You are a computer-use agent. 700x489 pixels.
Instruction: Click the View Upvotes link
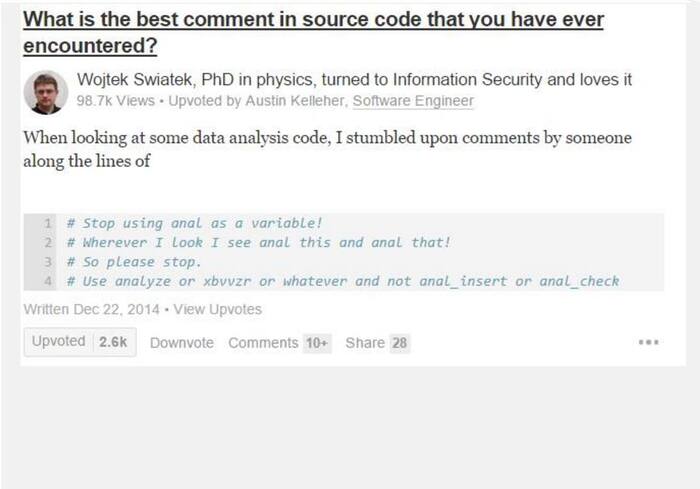[217, 310]
